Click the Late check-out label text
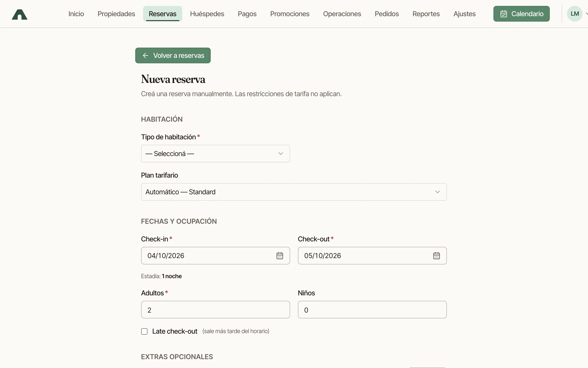Image resolution: width=588 pixels, height=368 pixels. pyautogui.click(x=175, y=331)
